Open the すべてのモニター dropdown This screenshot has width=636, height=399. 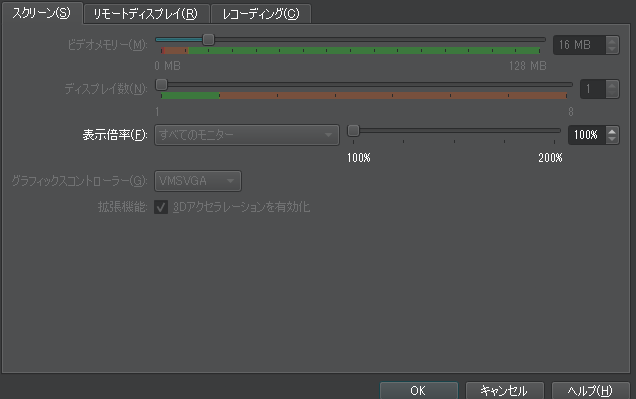click(x=247, y=135)
